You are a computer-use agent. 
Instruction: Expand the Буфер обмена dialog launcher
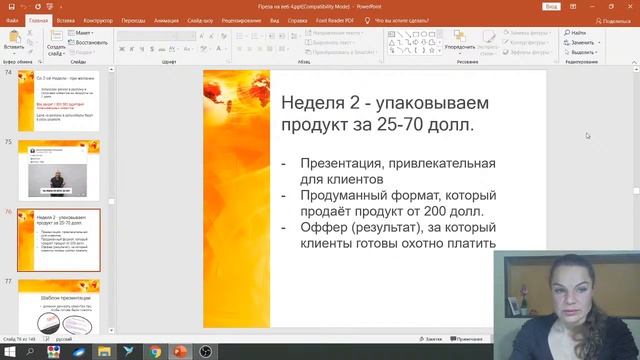(40, 62)
